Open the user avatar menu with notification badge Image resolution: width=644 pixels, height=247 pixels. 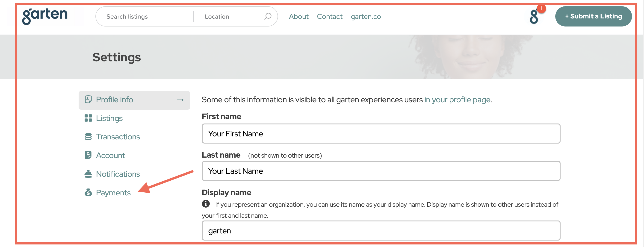click(x=534, y=17)
